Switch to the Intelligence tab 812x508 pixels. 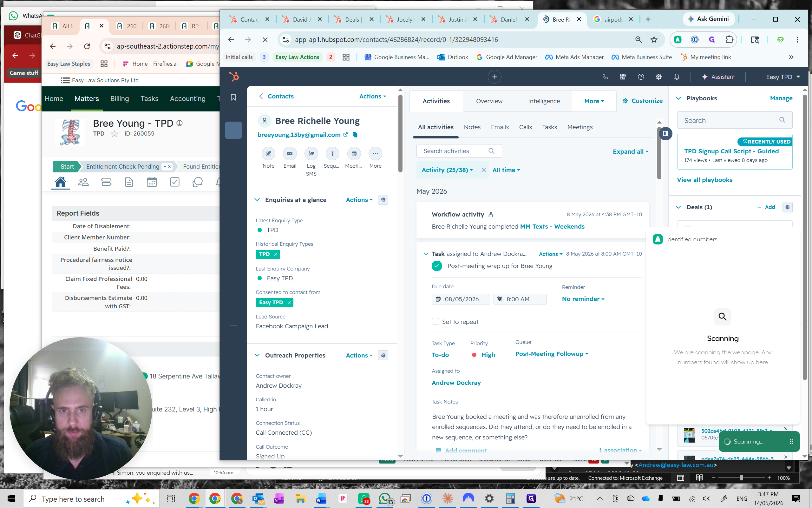(x=544, y=101)
